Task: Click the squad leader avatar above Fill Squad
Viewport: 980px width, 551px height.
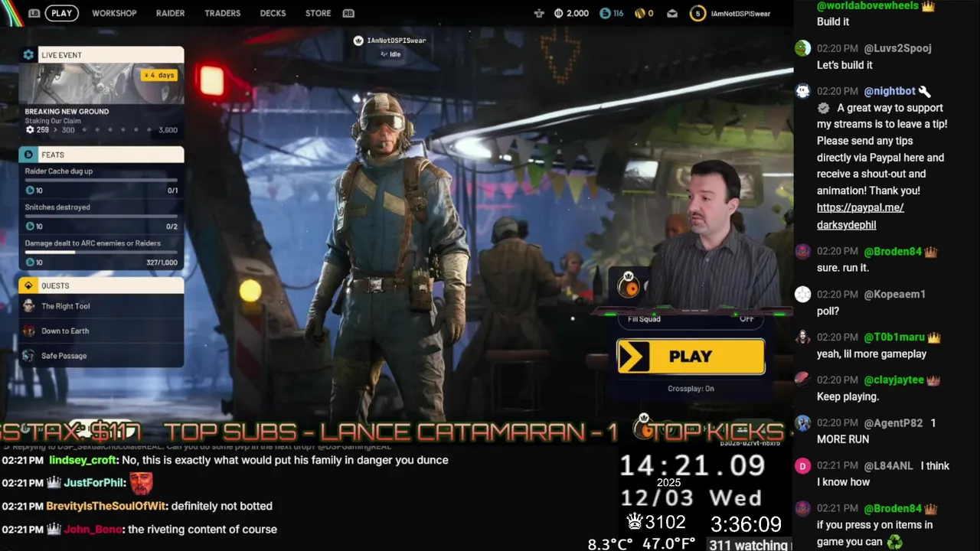Action: click(x=629, y=286)
